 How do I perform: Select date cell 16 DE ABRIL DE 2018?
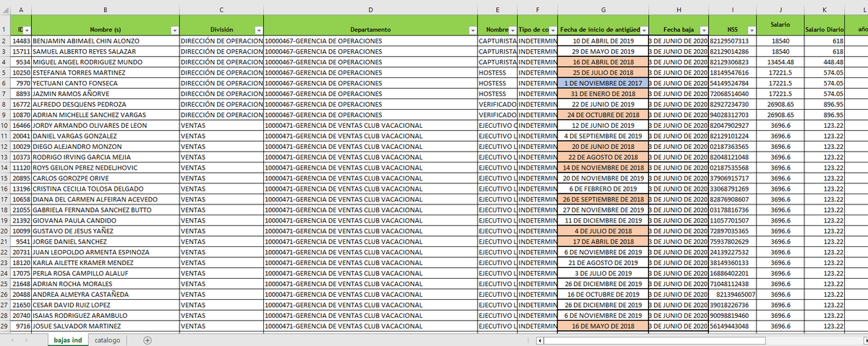pos(603,63)
